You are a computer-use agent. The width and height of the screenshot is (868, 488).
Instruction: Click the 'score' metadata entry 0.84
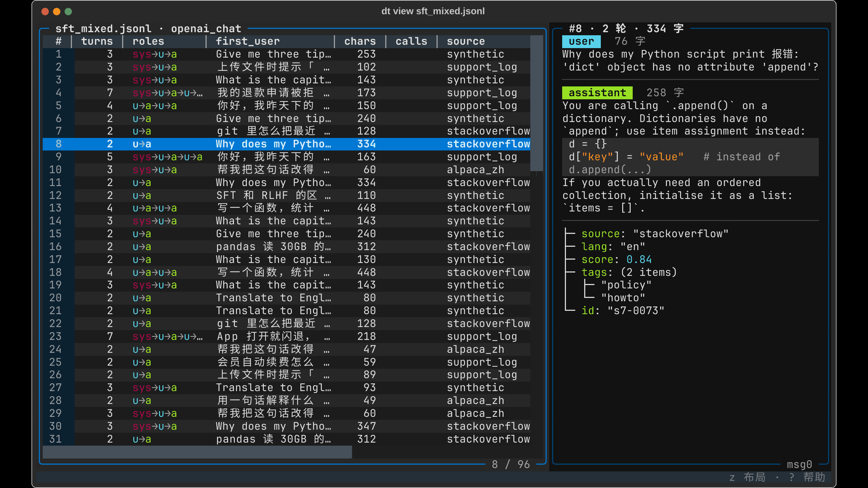tap(616, 260)
